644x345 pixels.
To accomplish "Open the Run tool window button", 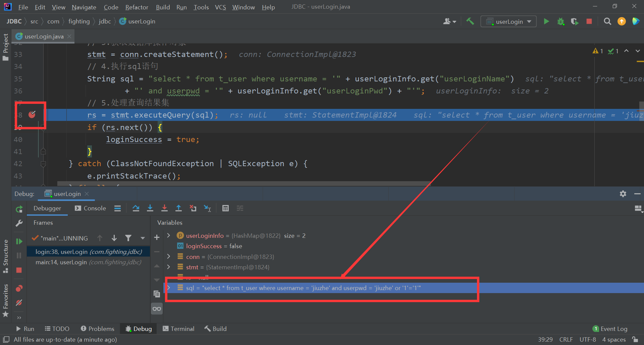I will [25, 329].
